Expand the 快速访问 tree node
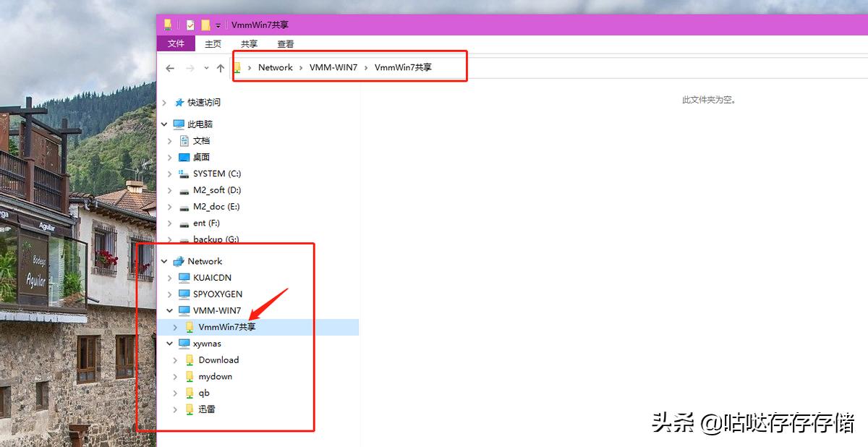Image resolution: width=868 pixels, height=447 pixels. pyautogui.click(x=165, y=103)
